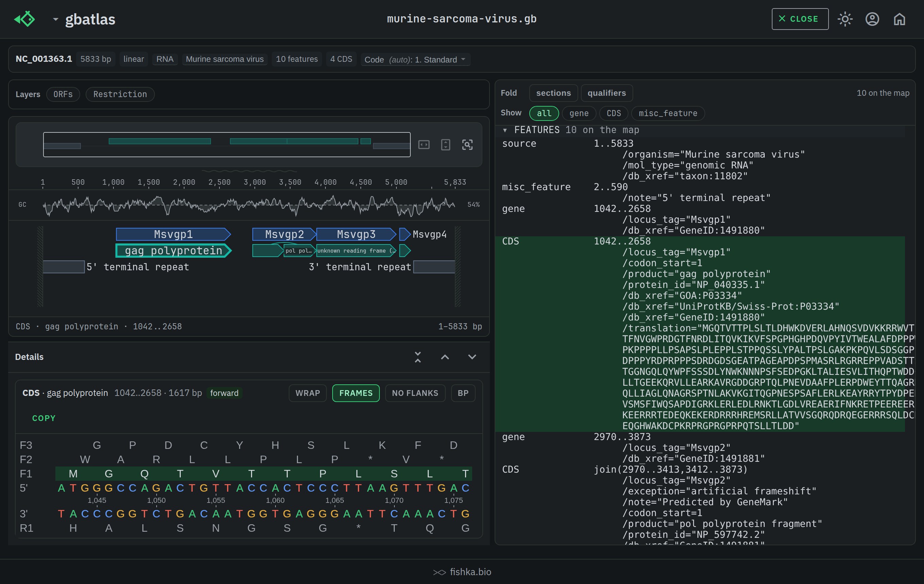Toggle the NO FLANKS option
Screen dimensions: 924x584
pos(415,394)
